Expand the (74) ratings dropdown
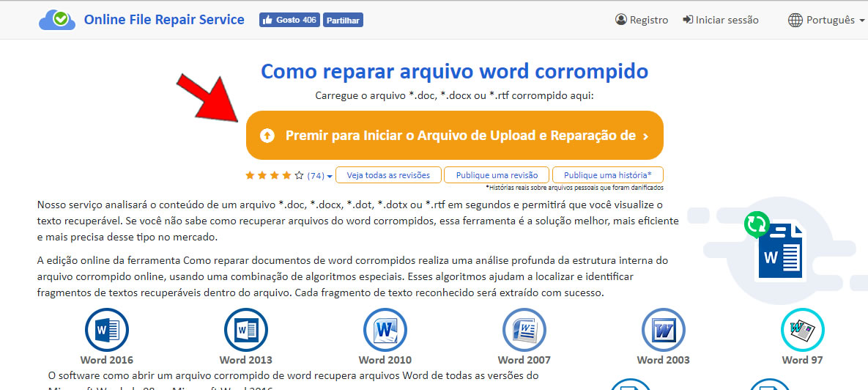The height and width of the screenshot is (390, 868). pyautogui.click(x=320, y=176)
